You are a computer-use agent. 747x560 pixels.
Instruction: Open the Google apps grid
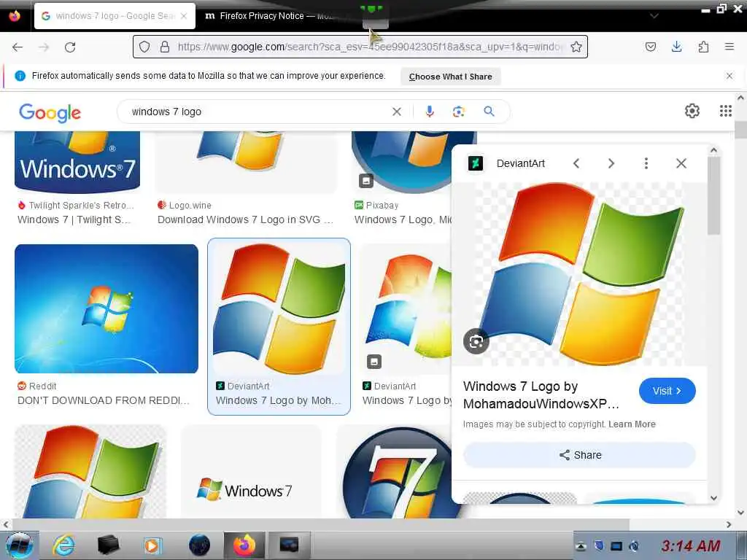click(x=725, y=111)
